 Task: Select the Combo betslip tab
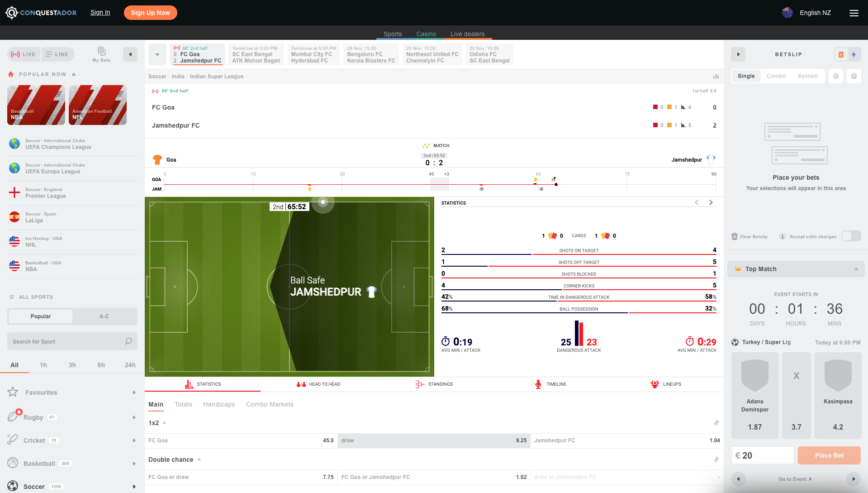[x=776, y=76]
